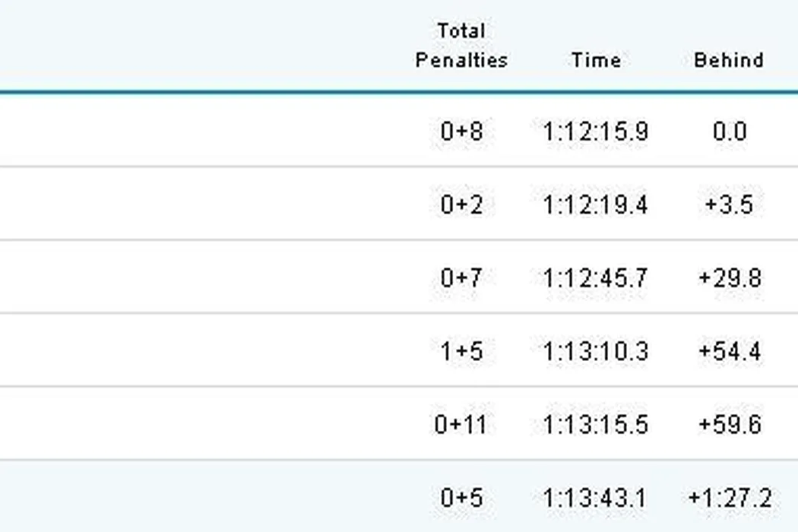Click the time 1:12:45.7
Image resolution: width=798 pixels, height=532 pixels.
click(x=596, y=277)
